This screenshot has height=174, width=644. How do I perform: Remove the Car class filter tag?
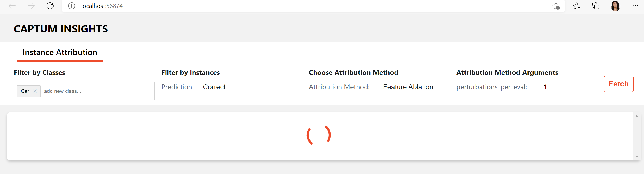(35, 91)
